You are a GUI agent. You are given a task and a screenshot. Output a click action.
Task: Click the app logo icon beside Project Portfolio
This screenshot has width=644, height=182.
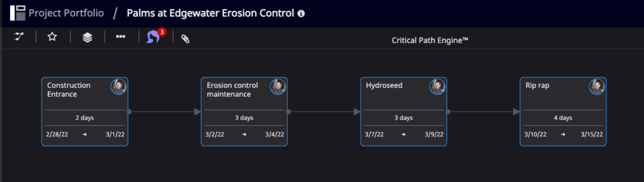pyautogui.click(x=17, y=13)
